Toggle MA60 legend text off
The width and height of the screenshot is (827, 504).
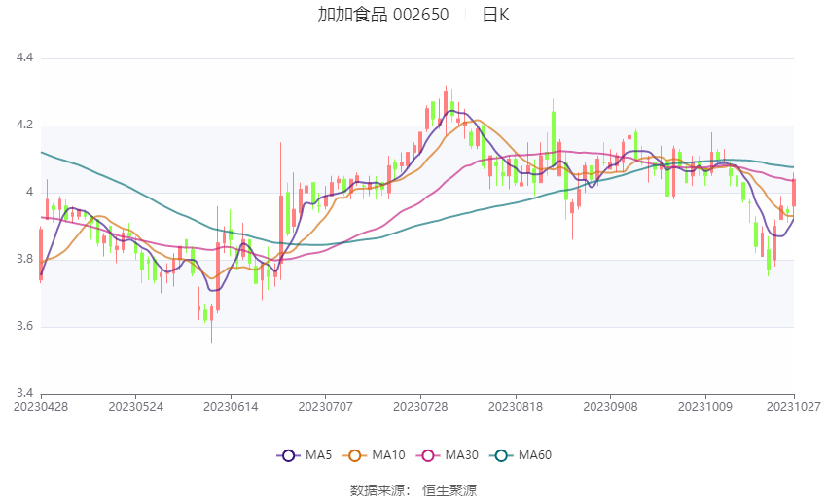(x=534, y=454)
